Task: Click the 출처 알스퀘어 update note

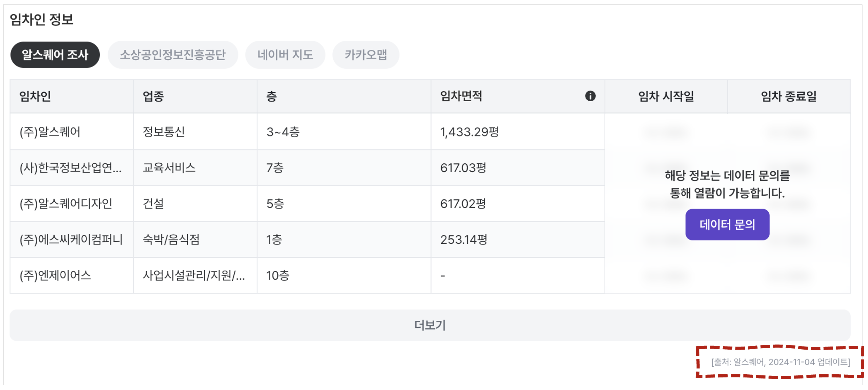Action: [x=780, y=362]
